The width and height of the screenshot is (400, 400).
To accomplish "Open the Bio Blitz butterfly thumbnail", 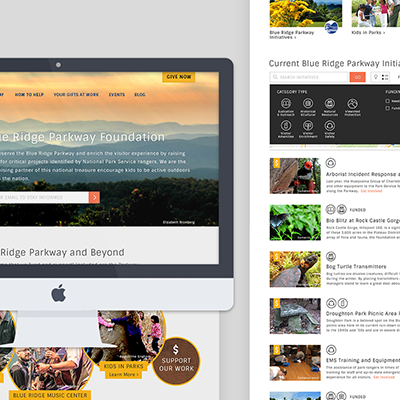I will (295, 222).
